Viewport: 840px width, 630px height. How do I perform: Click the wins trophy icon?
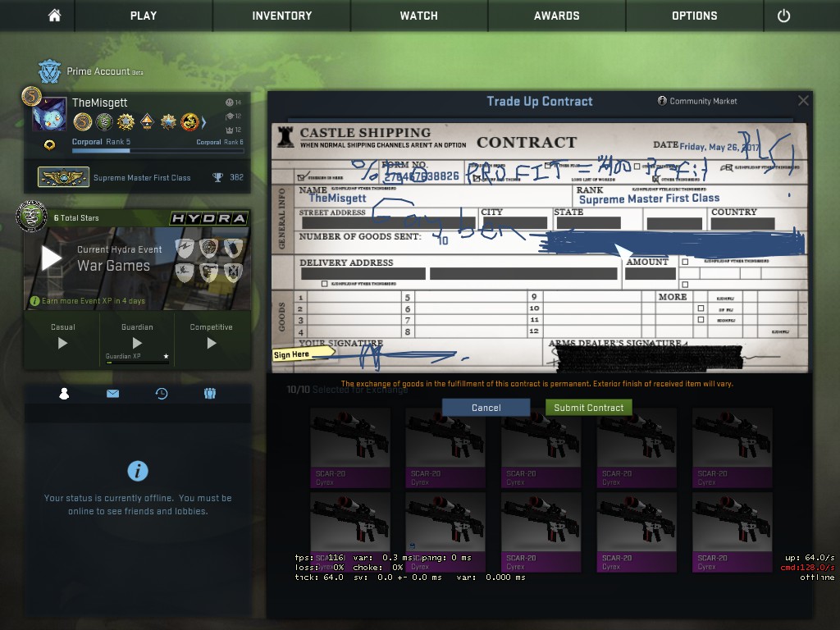pos(217,177)
